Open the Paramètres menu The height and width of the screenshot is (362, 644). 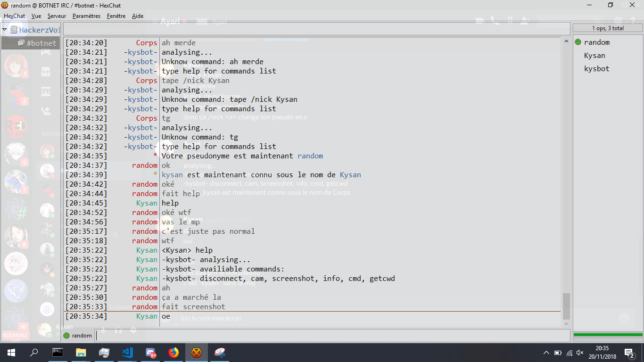86,16
